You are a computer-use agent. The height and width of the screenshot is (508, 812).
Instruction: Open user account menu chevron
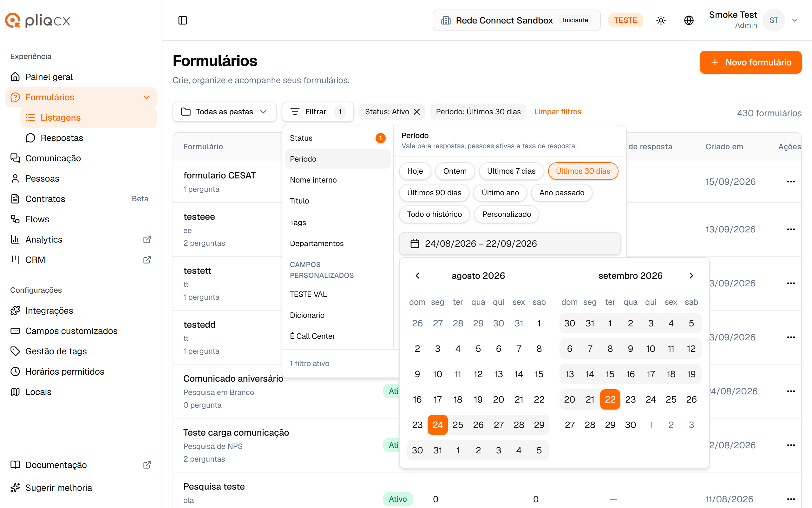(x=795, y=20)
